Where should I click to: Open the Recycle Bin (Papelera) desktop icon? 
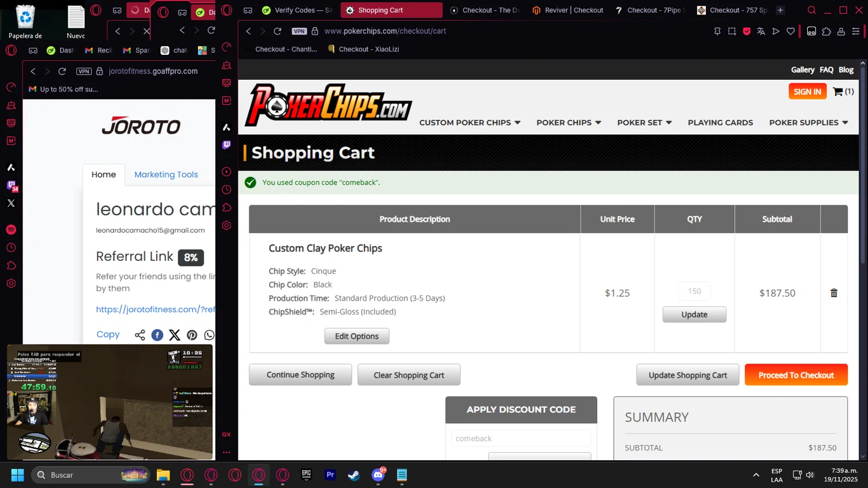tap(25, 23)
